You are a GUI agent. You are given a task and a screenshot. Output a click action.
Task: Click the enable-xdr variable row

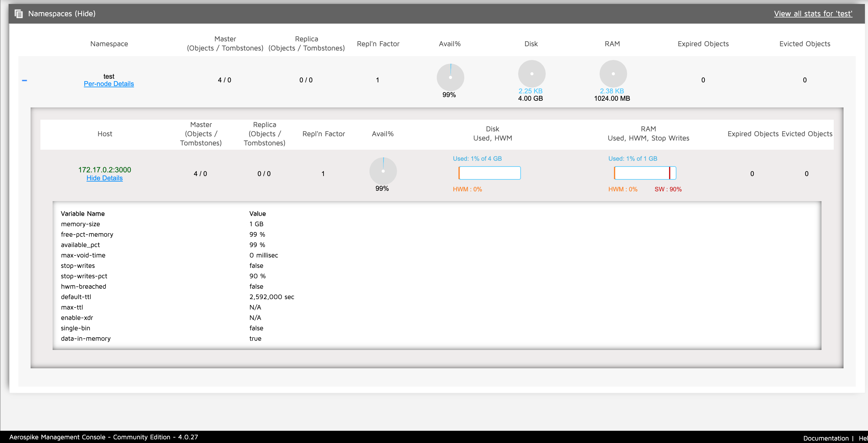click(437, 317)
